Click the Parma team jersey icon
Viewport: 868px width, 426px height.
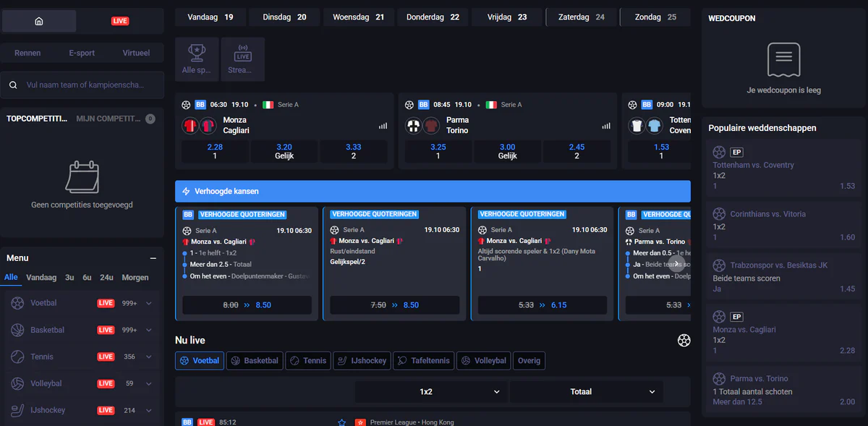pos(414,125)
